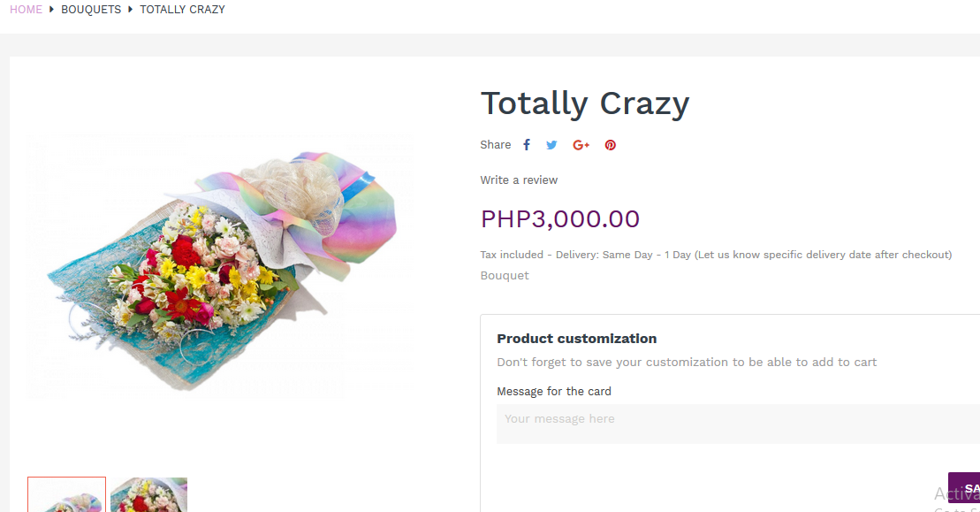980x512 pixels.
Task: Click the Twitter share icon
Action: tap(551, 145)
